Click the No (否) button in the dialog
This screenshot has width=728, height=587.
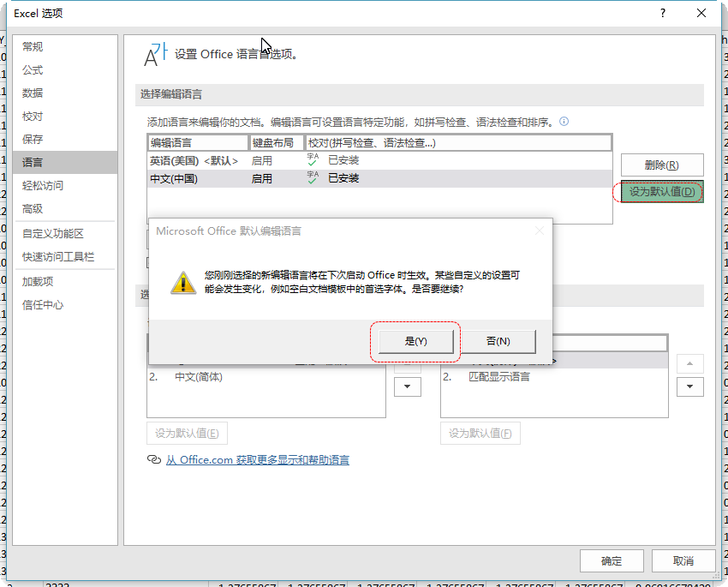[498, 342]
